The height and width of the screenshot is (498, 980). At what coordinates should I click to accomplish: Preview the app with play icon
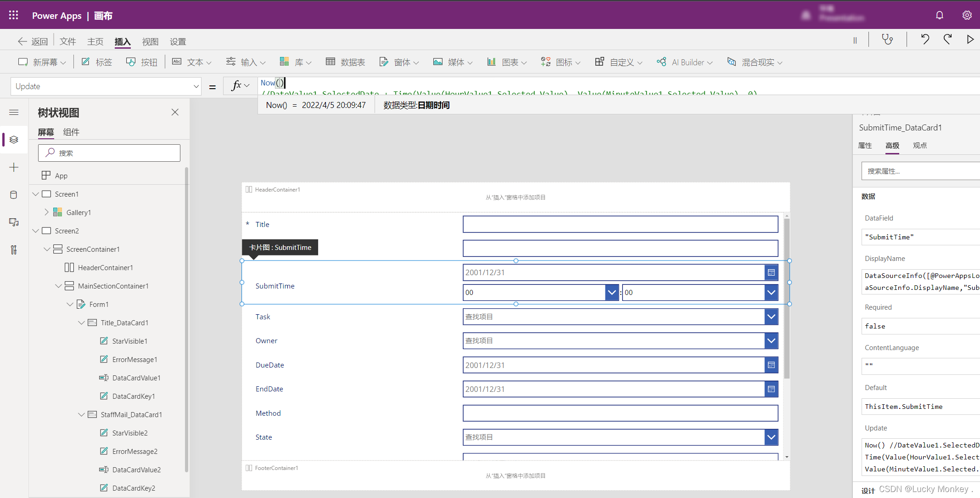point(970,40)
